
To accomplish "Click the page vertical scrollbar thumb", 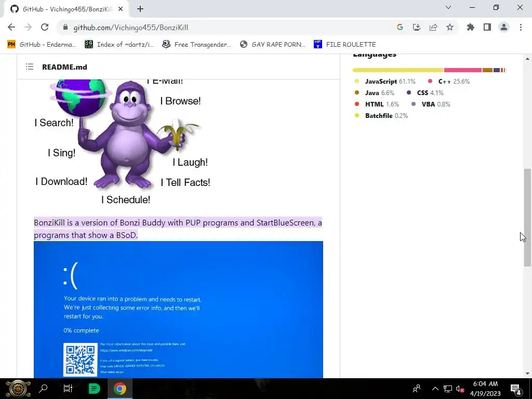I will 527,217.
